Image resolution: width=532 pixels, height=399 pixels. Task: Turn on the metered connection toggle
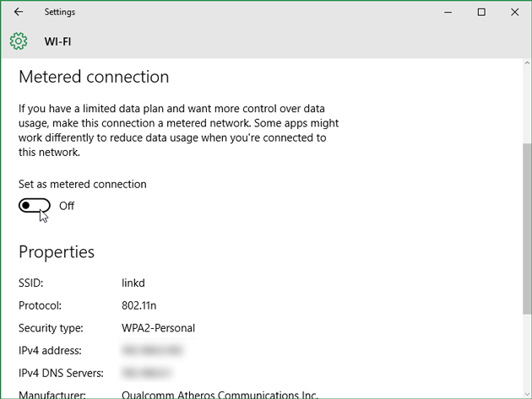coord(35,206)
